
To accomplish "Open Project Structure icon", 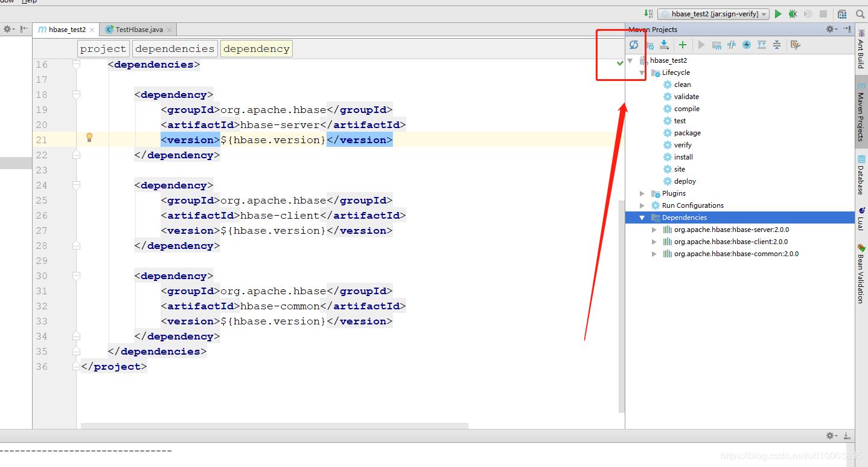I will pyautogui.click(x=842, y=14).
